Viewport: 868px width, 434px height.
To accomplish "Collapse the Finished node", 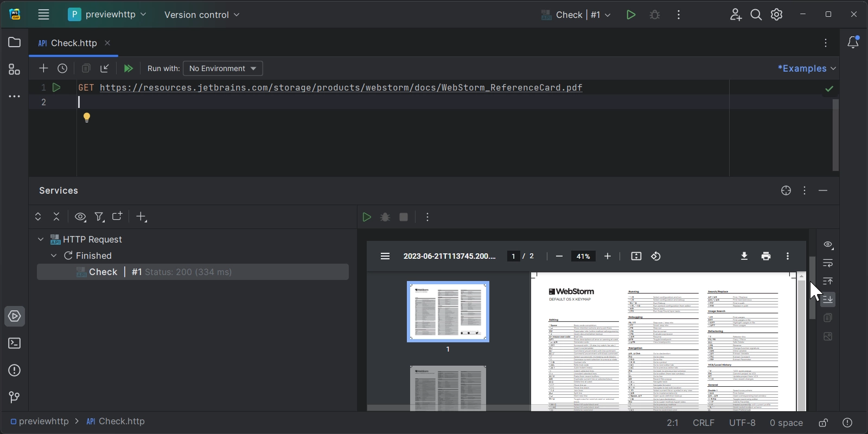I will pos(54,256).
